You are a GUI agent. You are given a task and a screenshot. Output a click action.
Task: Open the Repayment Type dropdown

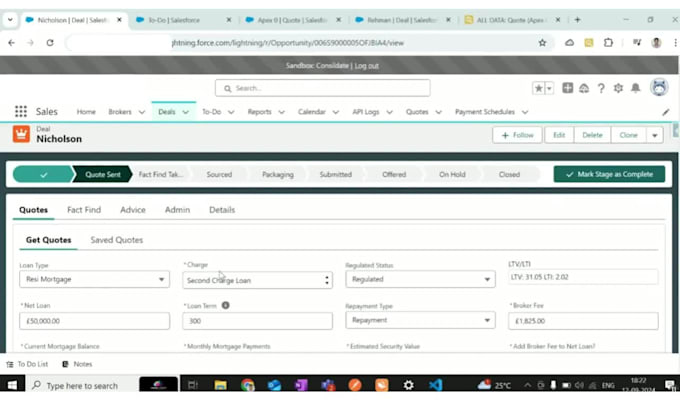(x=420, y=320)
